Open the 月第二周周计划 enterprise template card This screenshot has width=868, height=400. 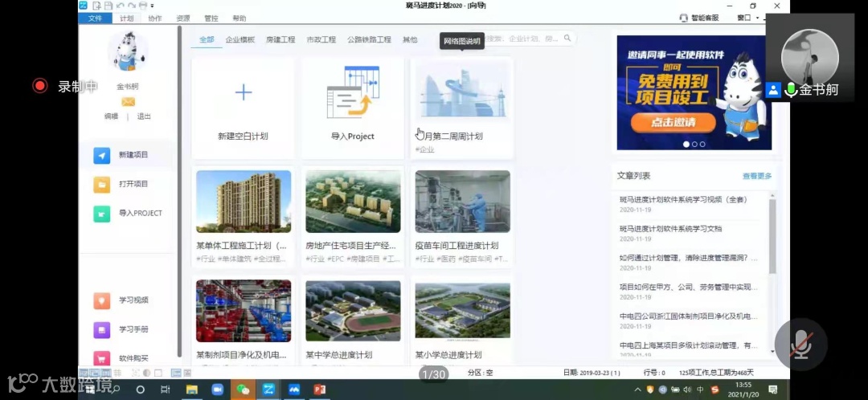462,108
